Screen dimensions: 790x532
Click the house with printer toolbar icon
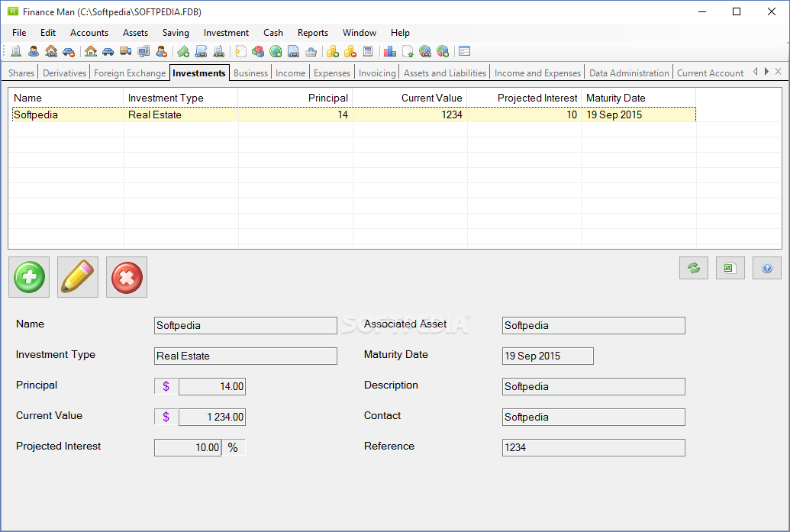[x=51, y=51]
